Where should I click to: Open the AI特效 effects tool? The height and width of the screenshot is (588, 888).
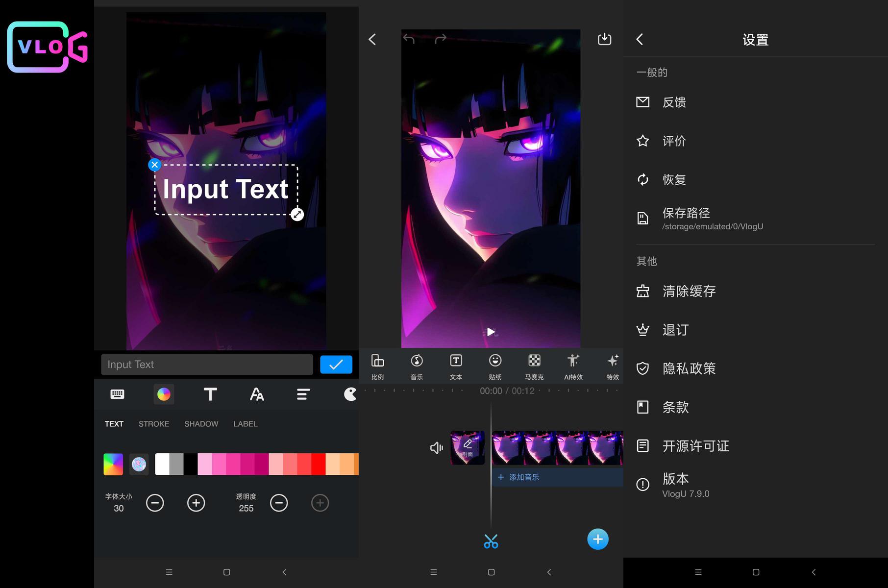point(573,367)
